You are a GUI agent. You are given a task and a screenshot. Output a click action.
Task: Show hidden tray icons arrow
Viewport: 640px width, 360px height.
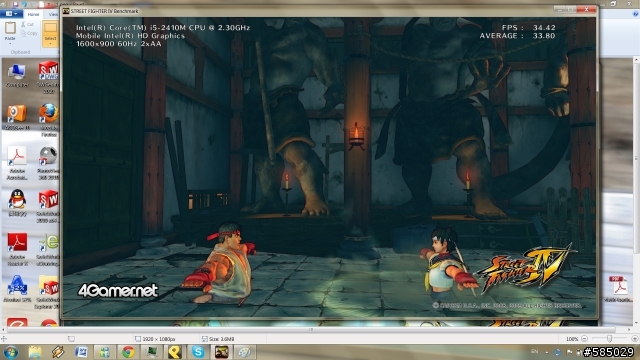[547, 352]
